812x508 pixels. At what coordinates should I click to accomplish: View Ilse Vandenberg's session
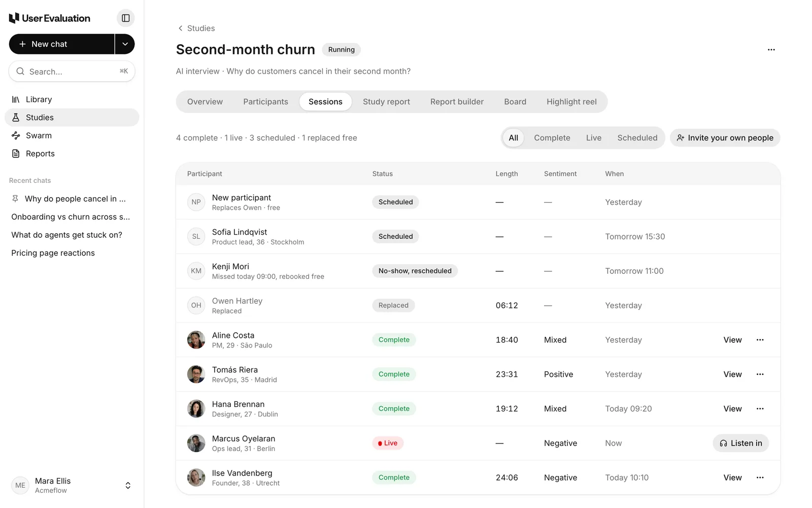[x=732, y=478]
